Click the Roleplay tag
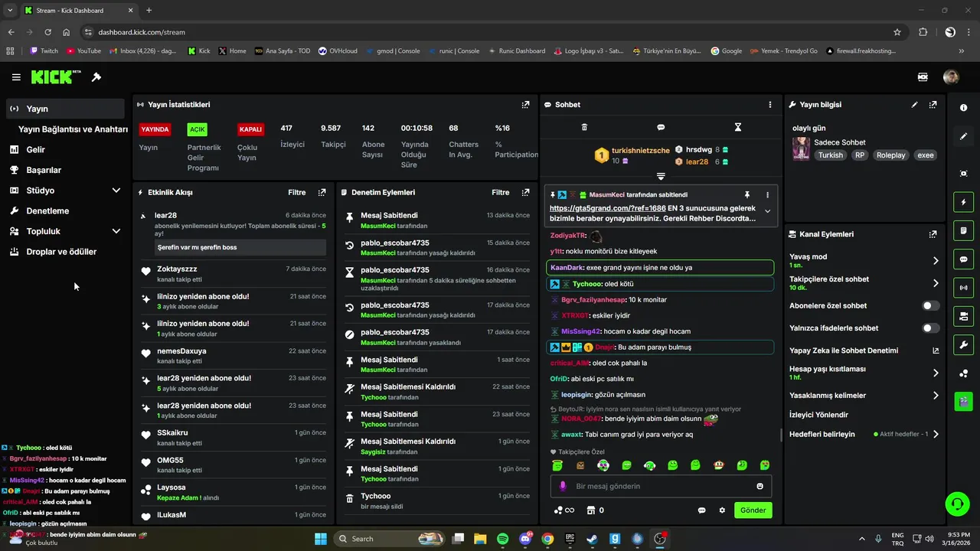This screenshot has height=551, width=980. [x=890, y=155]
